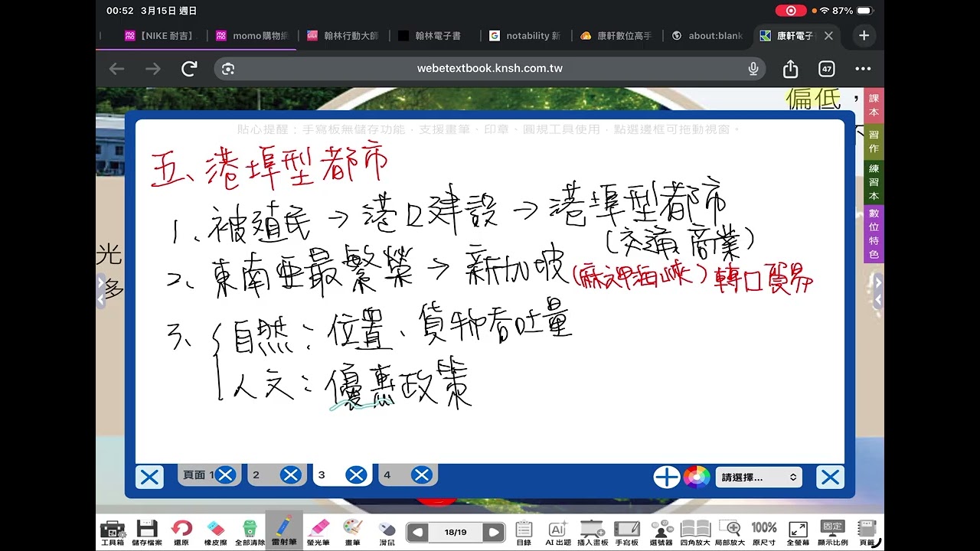Switch to the about:blank browser tab

tap(707, 35)
